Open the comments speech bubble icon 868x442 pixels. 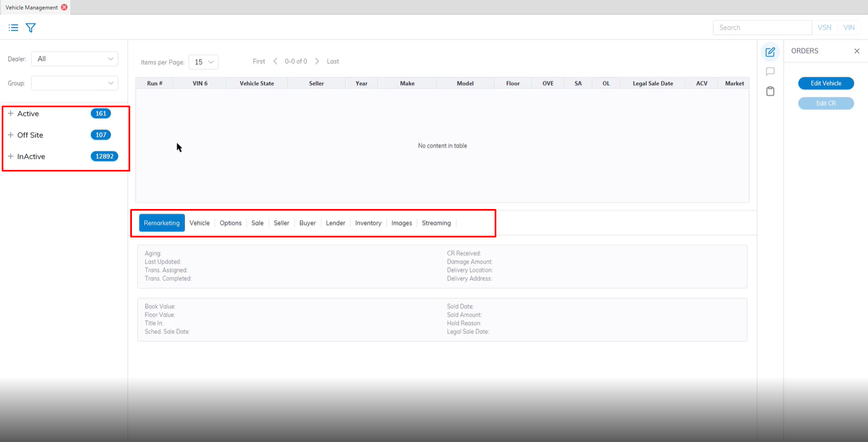(x=770, y=72)
